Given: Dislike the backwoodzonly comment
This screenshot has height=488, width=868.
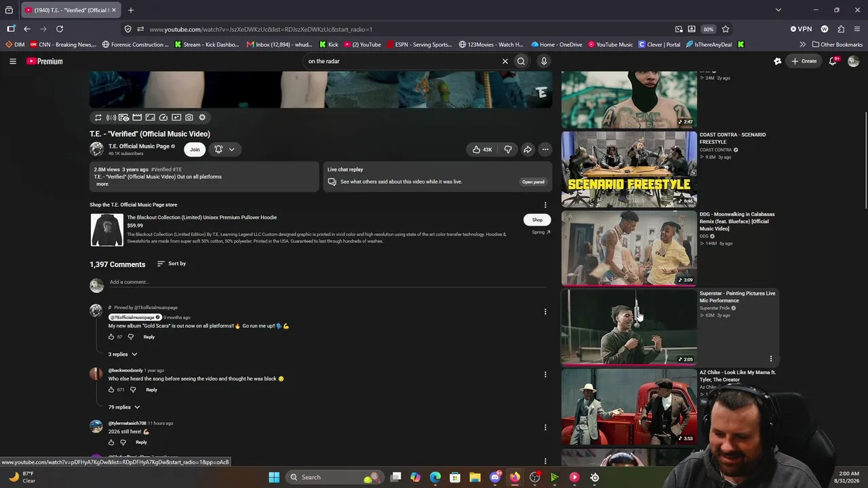Looking at the screenshot, I should point(133,390).
